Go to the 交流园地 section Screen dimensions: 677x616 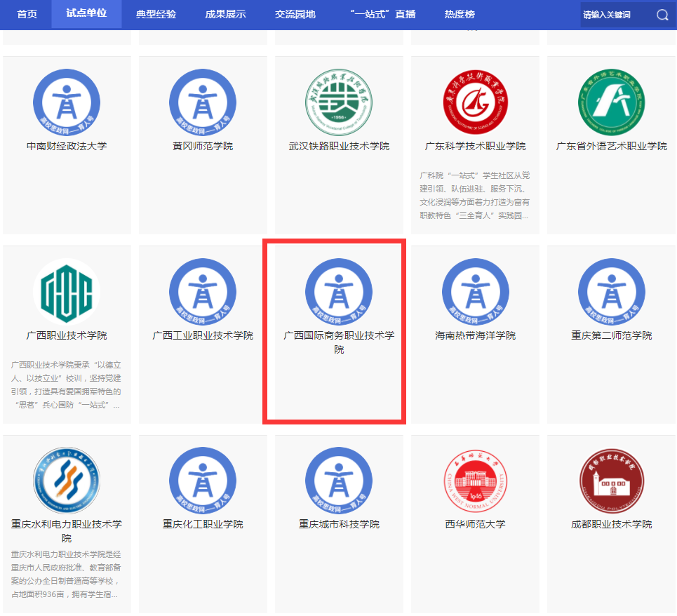295,14
